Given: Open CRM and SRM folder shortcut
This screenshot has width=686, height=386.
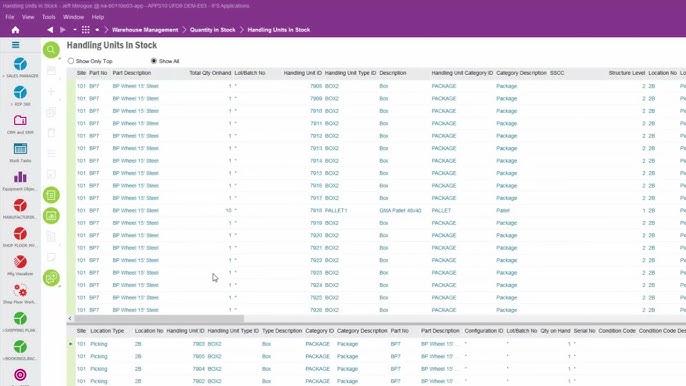Looking at the screenshot, I should [20, 120].
